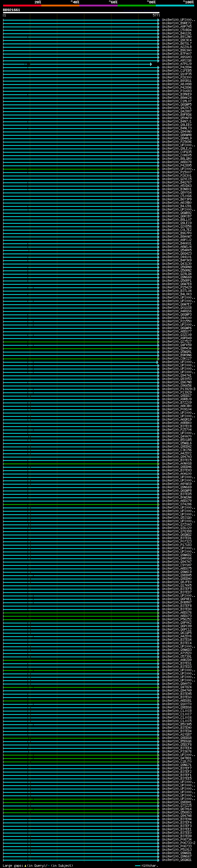Image resolution: width=197 pixels, height=868 pixels.
Task: Open hit UniRef100_A7PGJ9
Action: tap(176, 64)
